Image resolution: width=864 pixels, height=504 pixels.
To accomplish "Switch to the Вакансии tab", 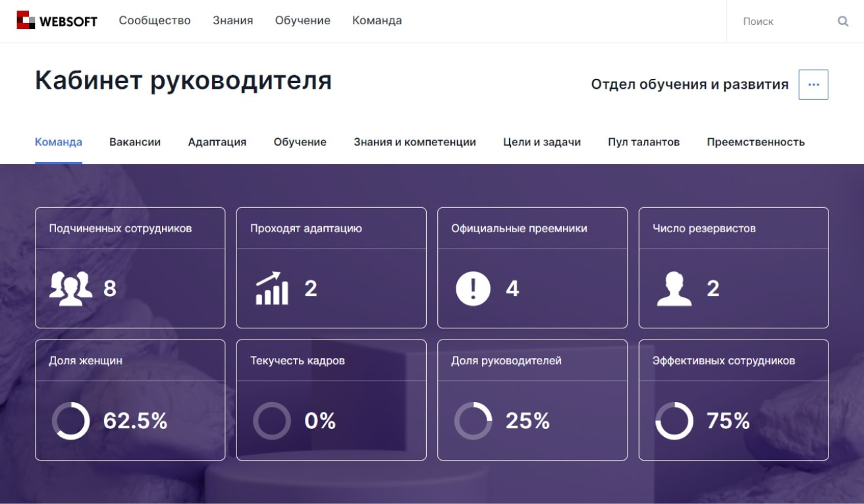I will (x=135, y=141).
